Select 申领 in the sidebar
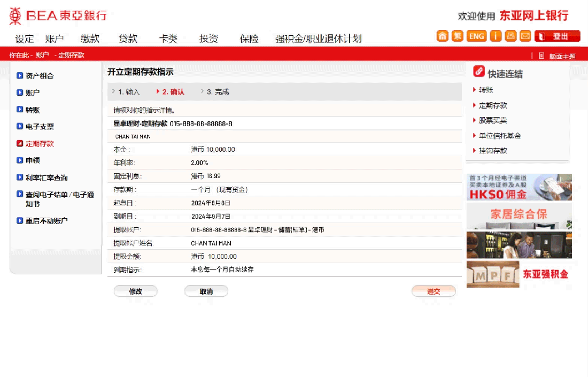Image resolution: width=588 pixels, height=377 pixels. 33,160
